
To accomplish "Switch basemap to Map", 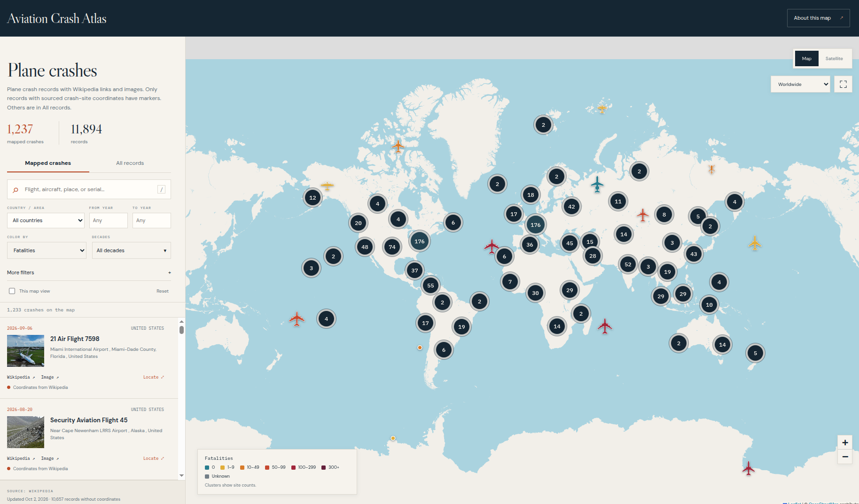I will coord(807,59).
